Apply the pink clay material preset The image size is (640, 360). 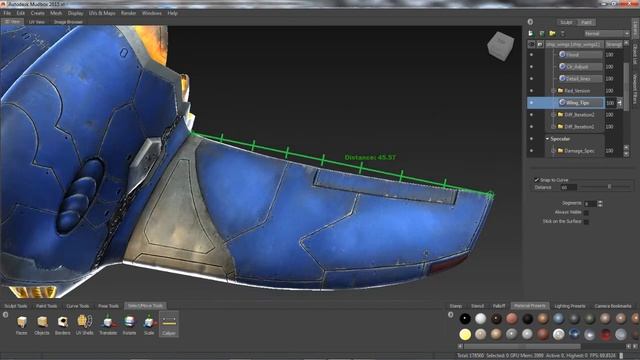(512, 319)
